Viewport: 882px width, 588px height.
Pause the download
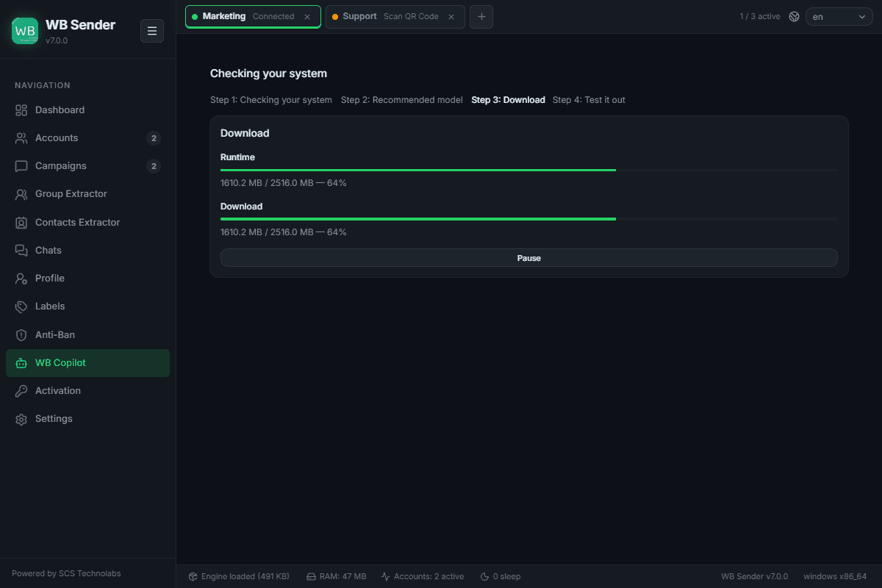pos(529,258)
